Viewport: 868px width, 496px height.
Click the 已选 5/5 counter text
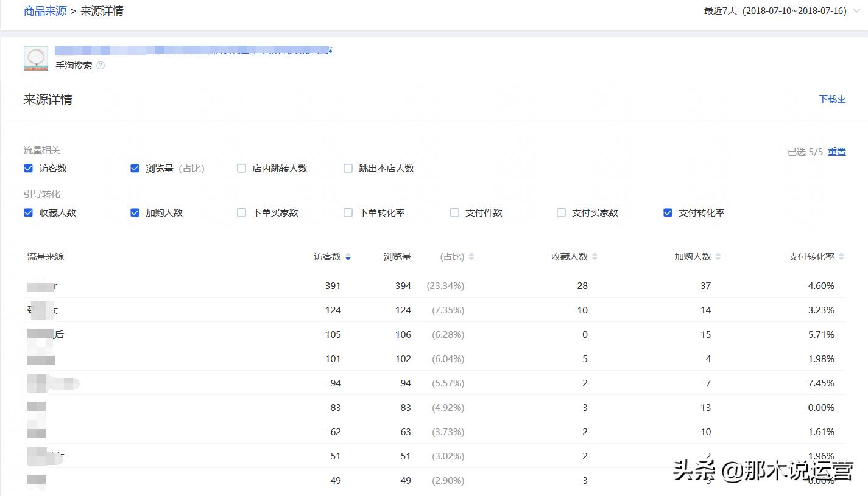pyautogui.click(x=805, y=152)
